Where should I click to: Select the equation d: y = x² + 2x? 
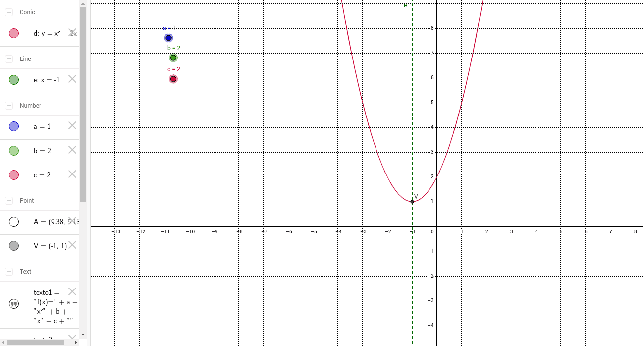point(55,34)
